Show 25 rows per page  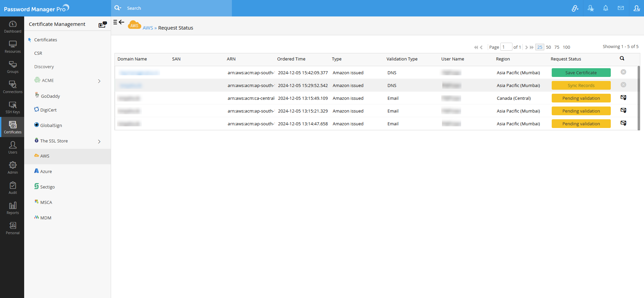[540, 47]
